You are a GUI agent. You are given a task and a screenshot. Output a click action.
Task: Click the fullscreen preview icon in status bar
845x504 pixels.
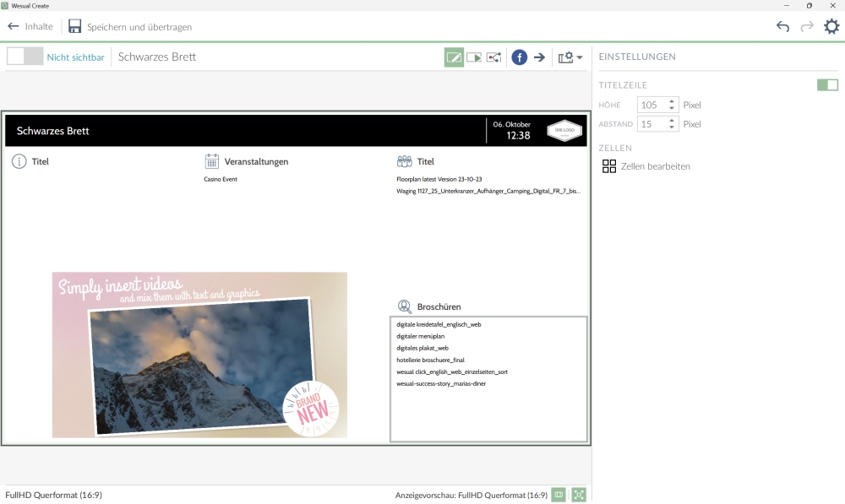[579, 495]
